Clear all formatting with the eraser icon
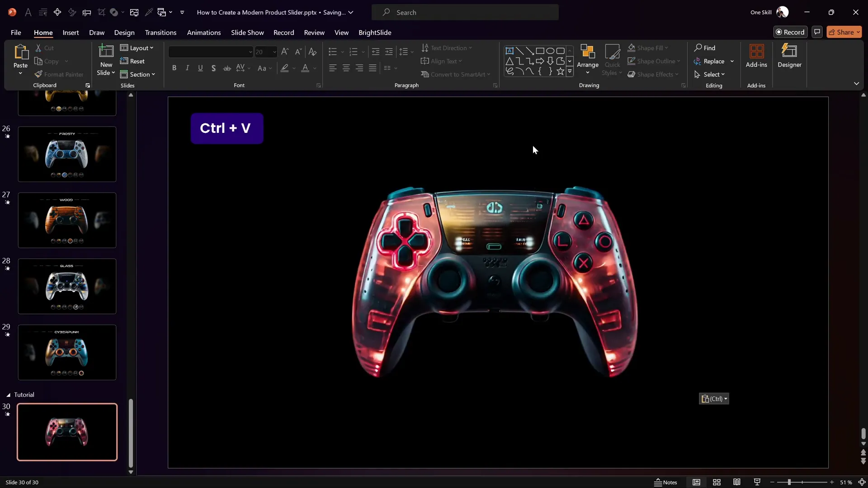868x488 pixels. pyautogui.click(x=312, y=52)
